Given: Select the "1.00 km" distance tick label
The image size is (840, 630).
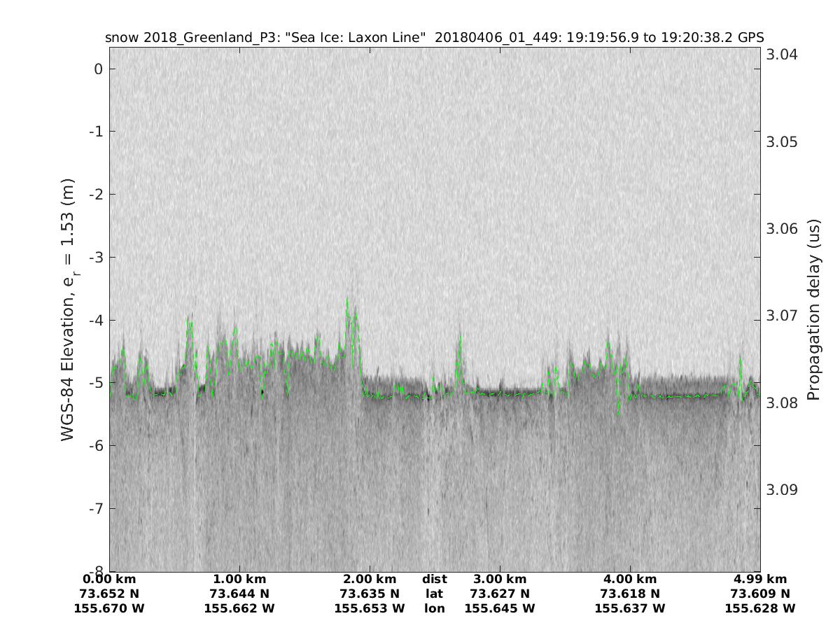Looking at the screenshot, I should pyautogui.click(x=239, y=579).
